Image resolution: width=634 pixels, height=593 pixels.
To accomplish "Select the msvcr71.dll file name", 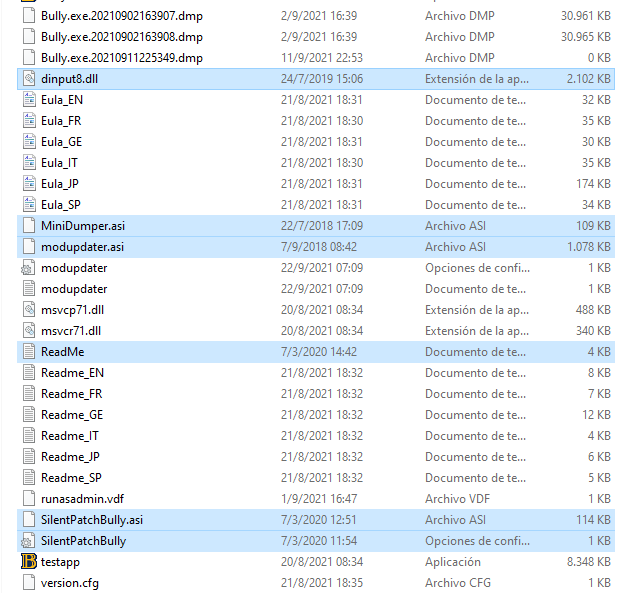I will pyautogui.click(x=71, y=331).
